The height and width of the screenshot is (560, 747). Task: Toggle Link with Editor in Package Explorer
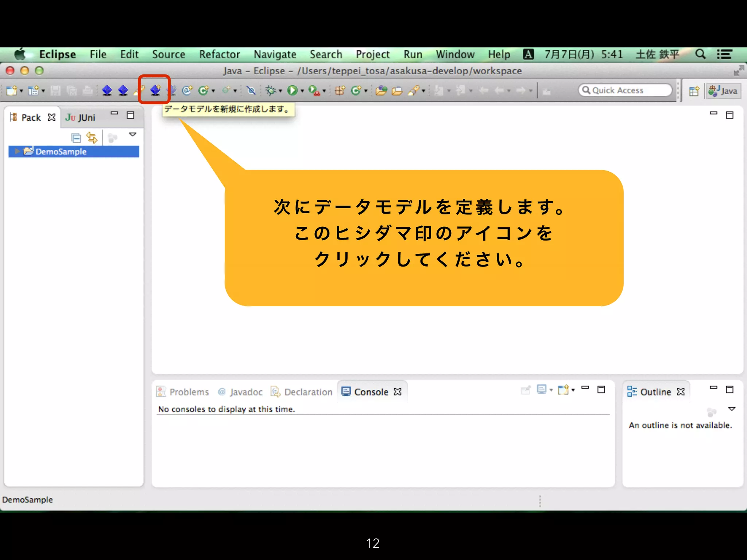92,137
